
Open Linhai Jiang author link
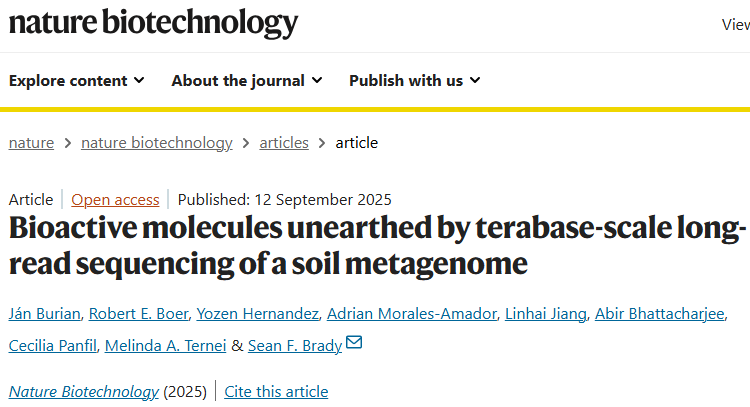click(544, 314)
